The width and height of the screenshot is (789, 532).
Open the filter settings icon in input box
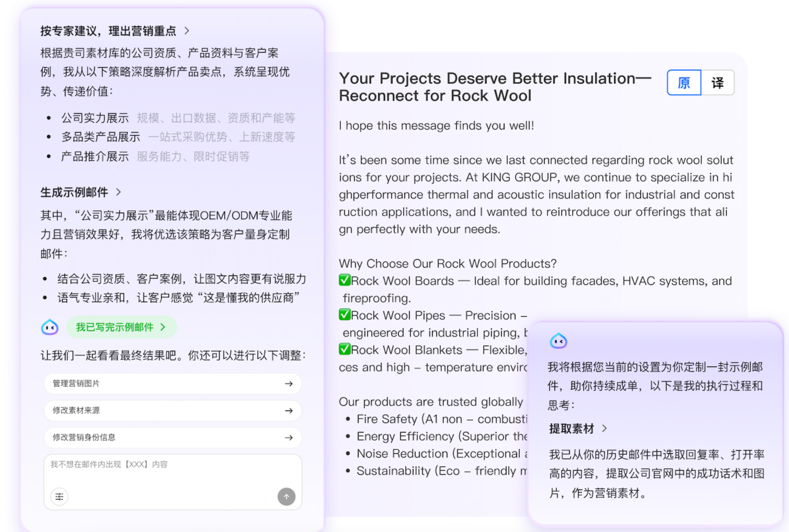tap(59, 496)
